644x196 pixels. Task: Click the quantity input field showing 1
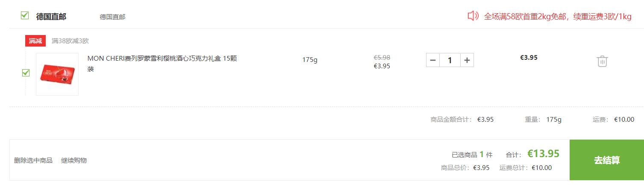[x=450, y=60]
